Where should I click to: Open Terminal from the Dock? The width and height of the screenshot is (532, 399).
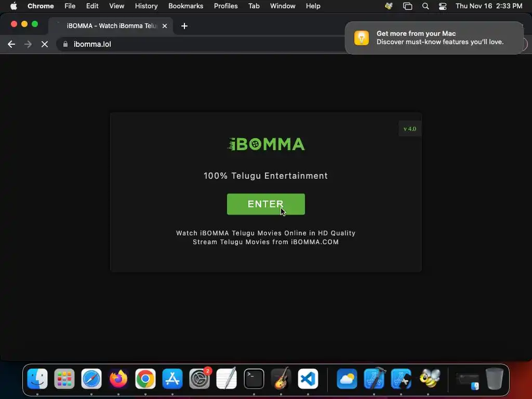click(254, 379)
